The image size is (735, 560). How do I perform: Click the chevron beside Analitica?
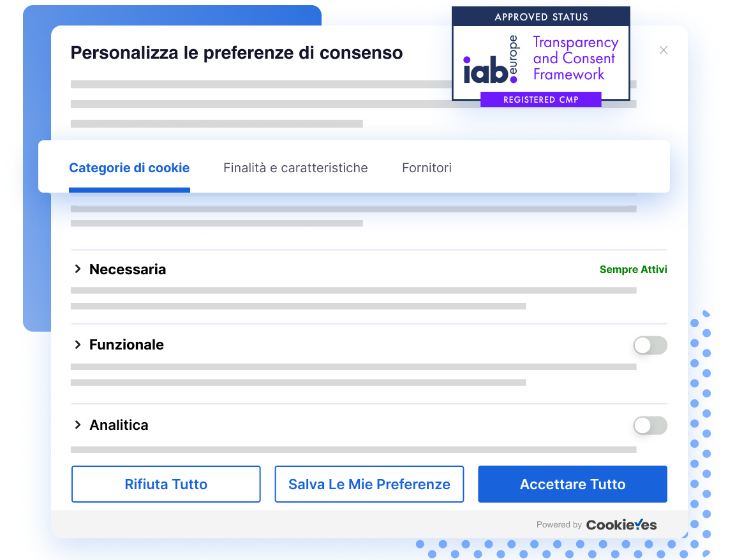point(78,425)
